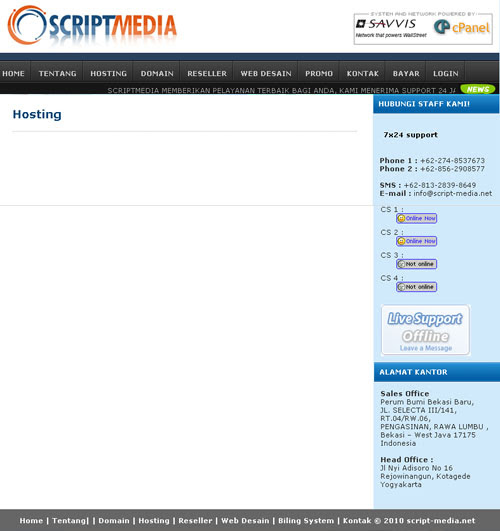Open the WEB DESAIN menu item
Image resolution: width=500 pixels, height=531 pixels.
coord(266,73)
